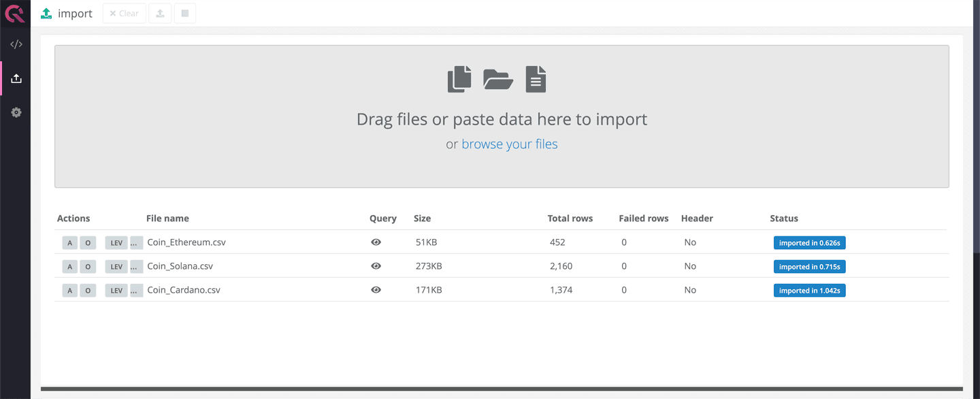The image size is (980, 399).
Task: Open the SQL console from the sidebar
Action: [16, 44]
